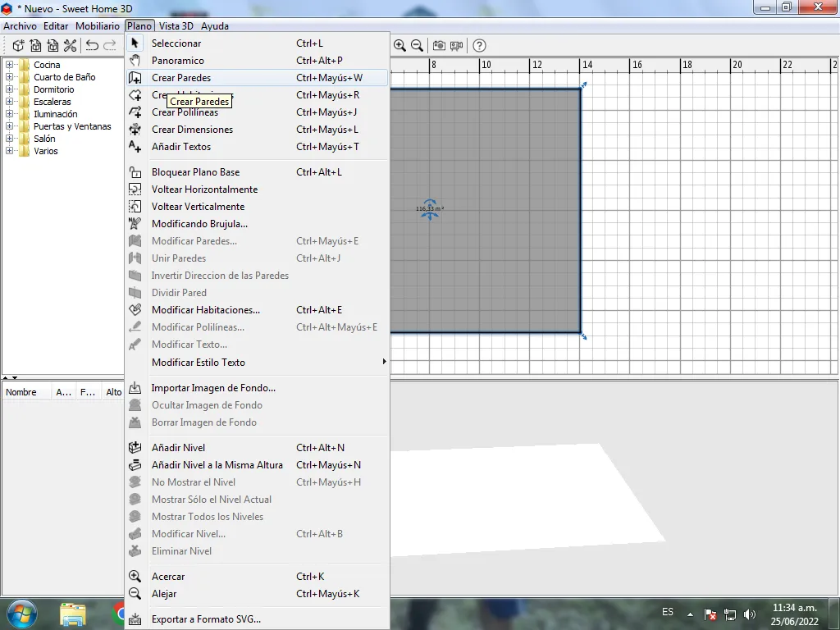Screen dimensions: 840x630
Task: Click the Voltear Horizontalmente icon
Action: [135, 189]
